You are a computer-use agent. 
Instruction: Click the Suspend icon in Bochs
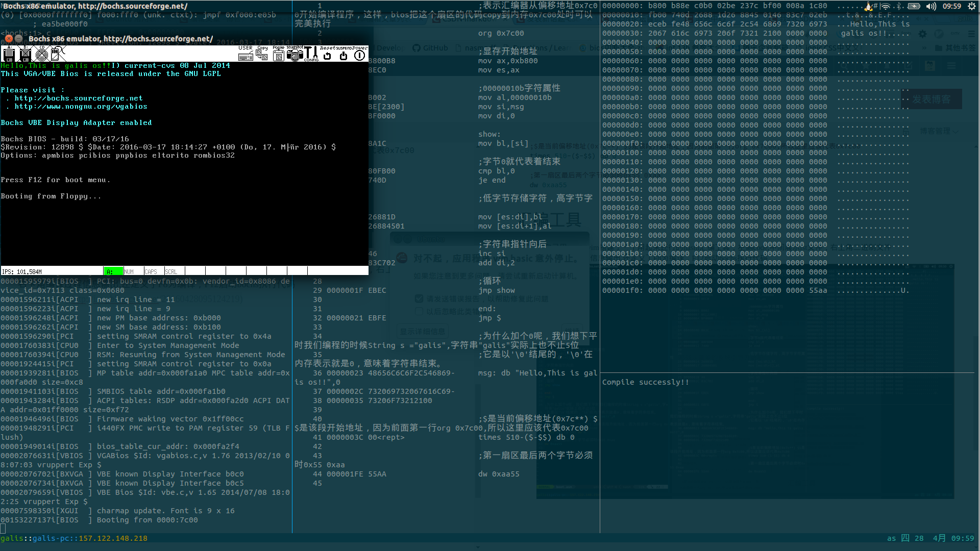click(344, 54)
